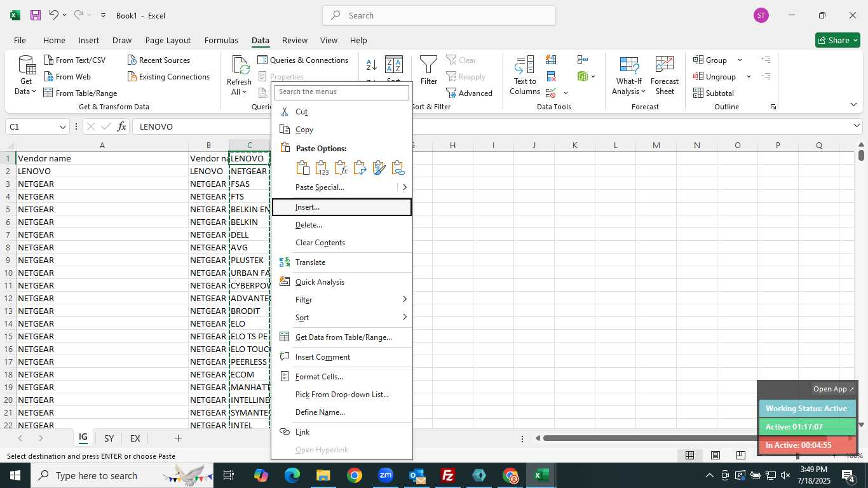Switch to the SY sheet tab
The image size is (868, 488).
(109, 438)
